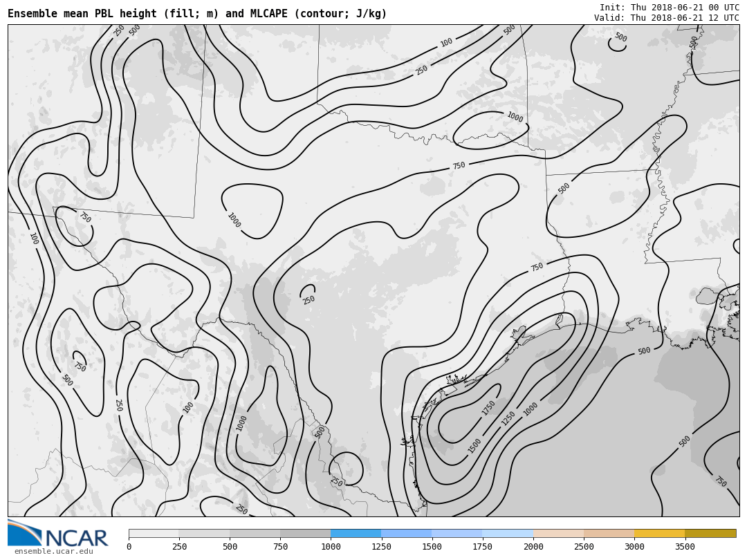This screenshot has height=560, width=747.
Task: Click the orange 3000–3500 colorbar swatch
Action: 659,534
